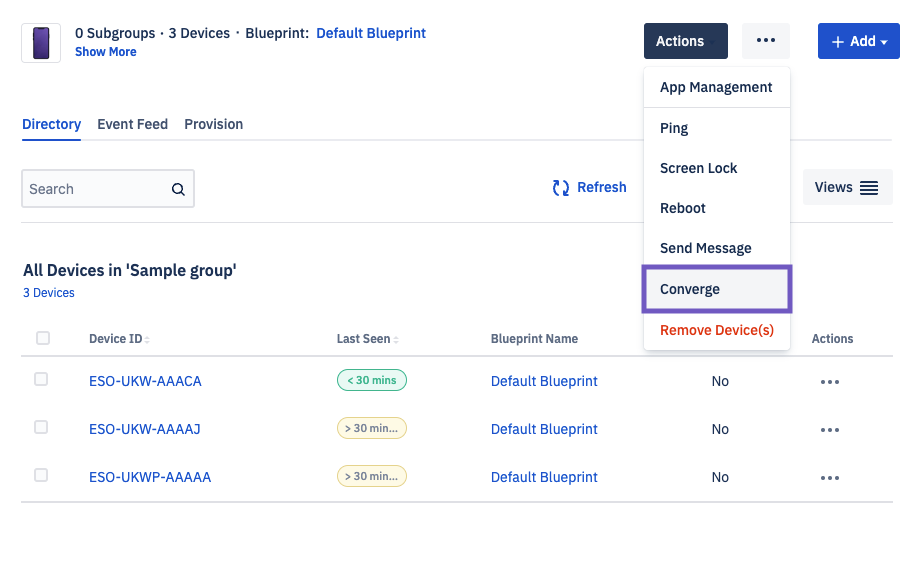Choose Remove Device(s) menu item
The width and height of the screenshot is (916, 573).
click(717, 330)
